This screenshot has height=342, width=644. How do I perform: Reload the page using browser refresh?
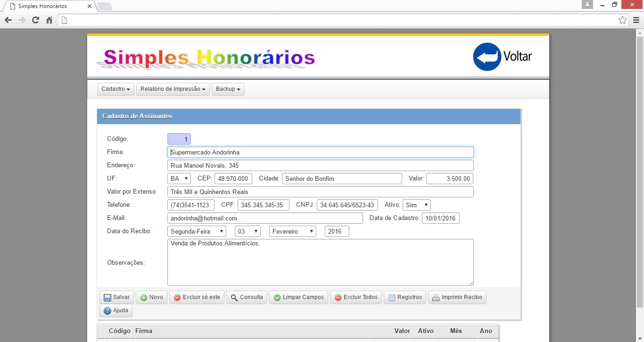pyautogui.click(x=35, y=20)
